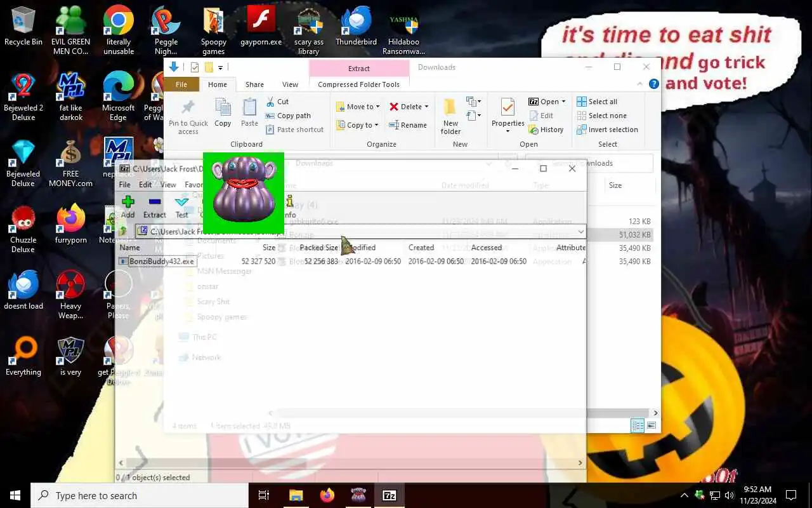
Task: Open the Microsoft Edge desktop shortcut
Action: (x=118, y=95)
